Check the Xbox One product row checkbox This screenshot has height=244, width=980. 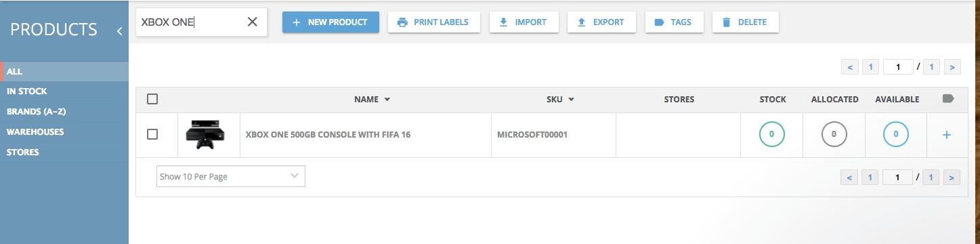152,134
